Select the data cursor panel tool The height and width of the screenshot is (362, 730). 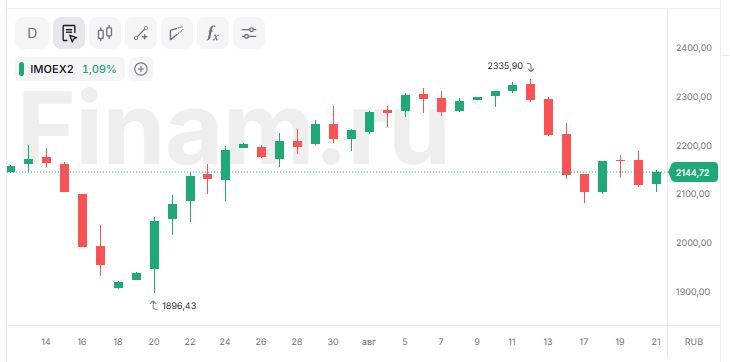tap(68, 33)
